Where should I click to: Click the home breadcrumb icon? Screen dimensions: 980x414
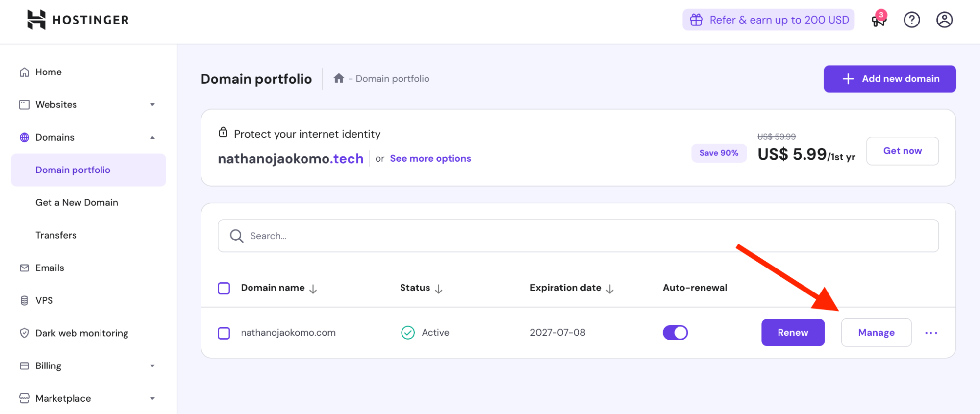339,78
